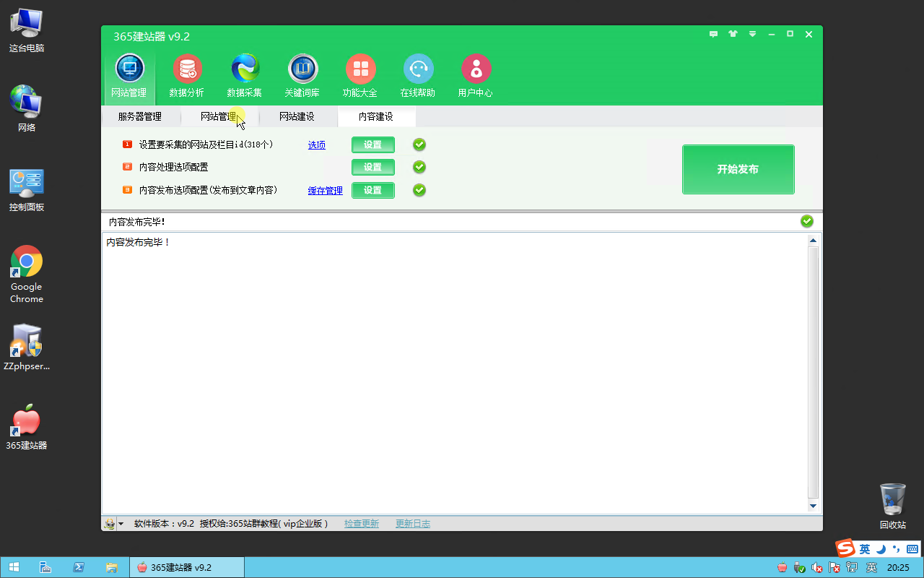The image size is (924, 578).
Task: Click the green status check at right of 内容发布完毕 bar
Action: (807, 221)
